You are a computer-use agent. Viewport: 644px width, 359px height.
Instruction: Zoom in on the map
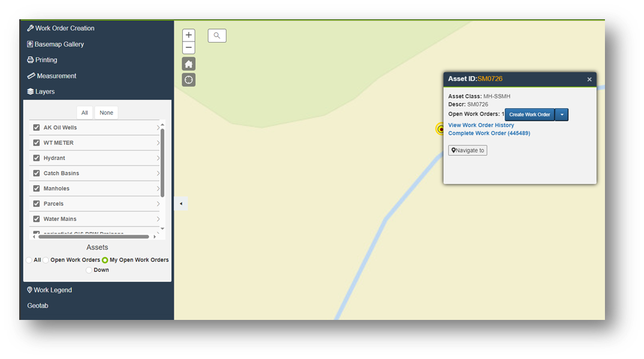coord(189,35)
